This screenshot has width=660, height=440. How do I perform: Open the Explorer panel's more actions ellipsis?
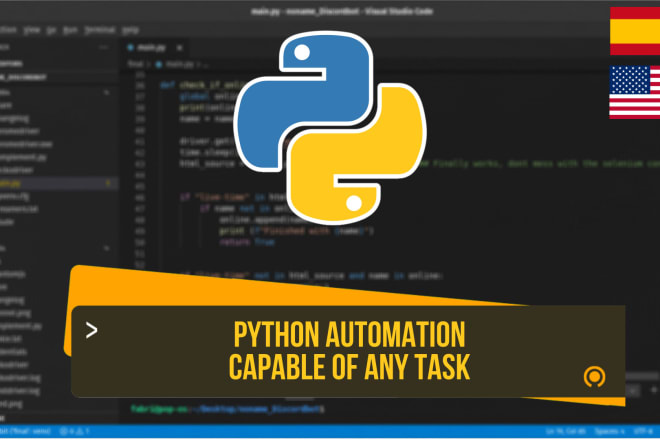[103, 48]
